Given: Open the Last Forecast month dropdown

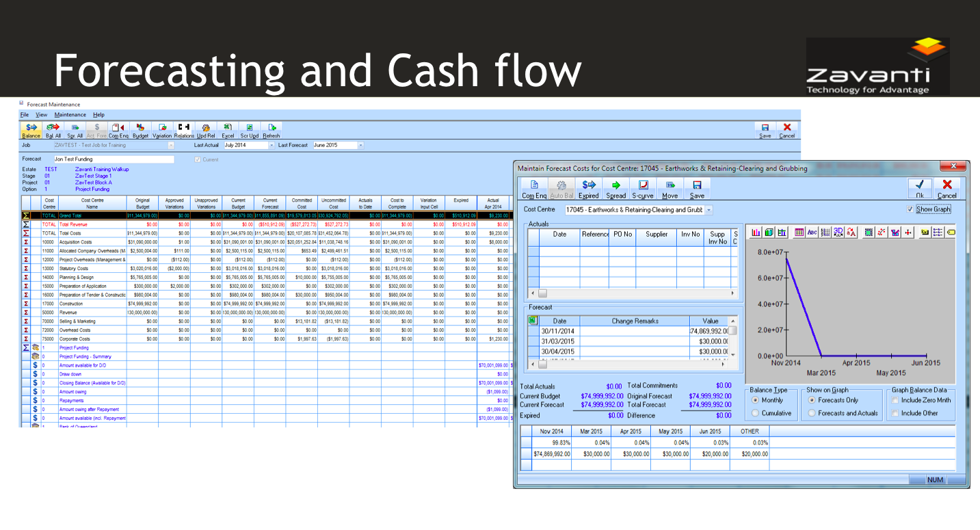Looking at the screenshot, I should [360, 146].
